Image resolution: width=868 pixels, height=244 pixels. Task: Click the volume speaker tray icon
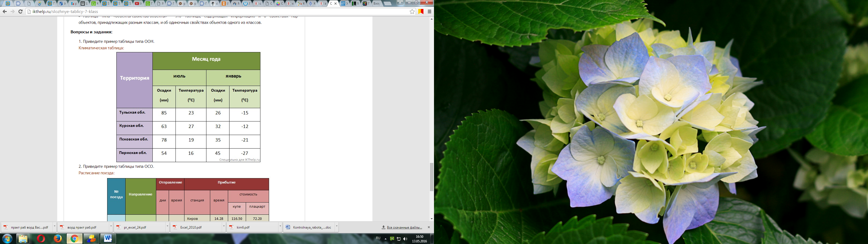click(405, 239)
